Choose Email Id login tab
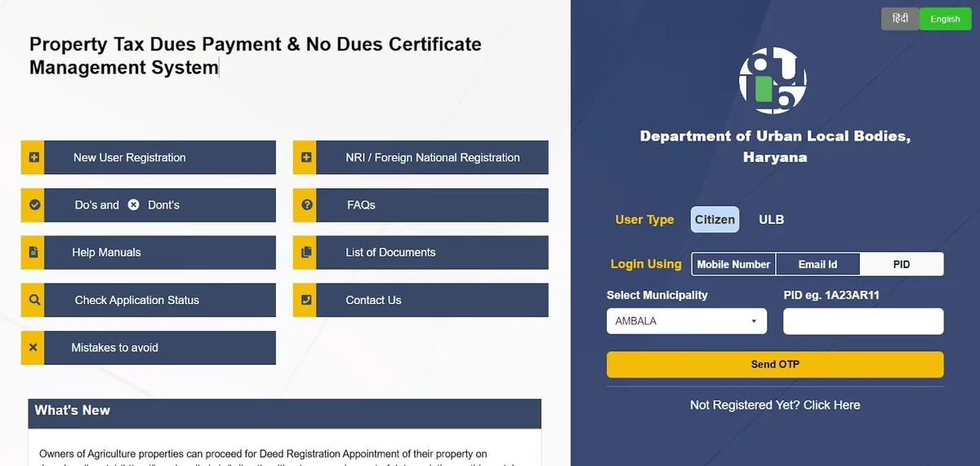The image size is (980, 466). tap(817, 264)
